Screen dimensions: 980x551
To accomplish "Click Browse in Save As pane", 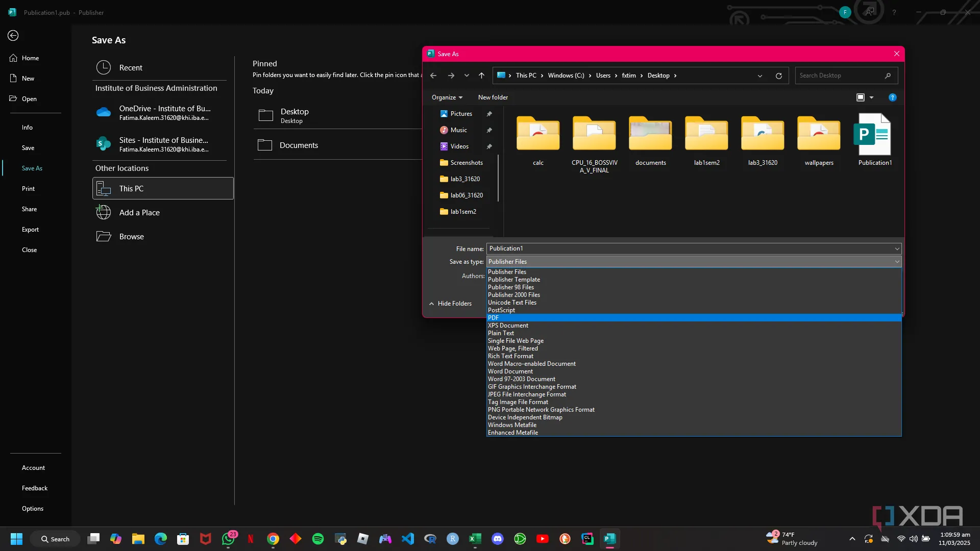I will (x=159, y=236).
